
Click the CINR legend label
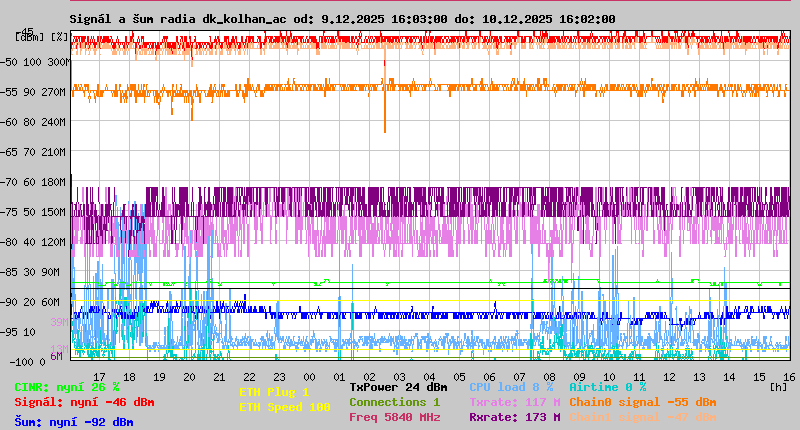coord(67,387)
